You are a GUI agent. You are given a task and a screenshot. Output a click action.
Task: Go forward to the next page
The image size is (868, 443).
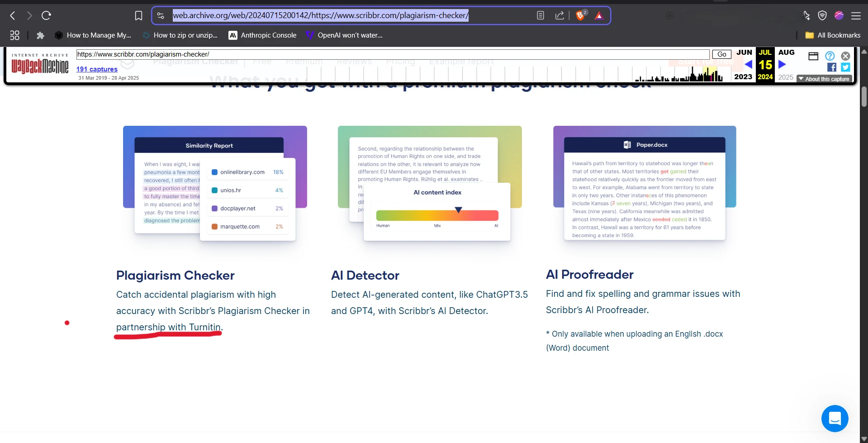click(29, 16)
